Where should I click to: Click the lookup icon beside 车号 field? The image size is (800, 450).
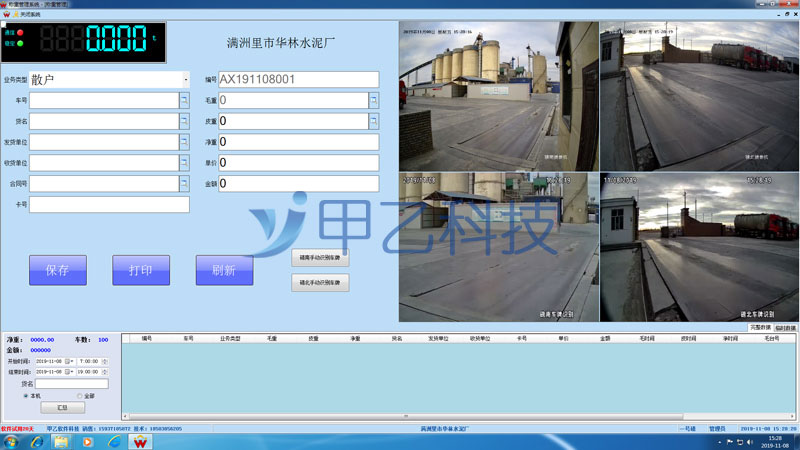(x=184, y=100)
